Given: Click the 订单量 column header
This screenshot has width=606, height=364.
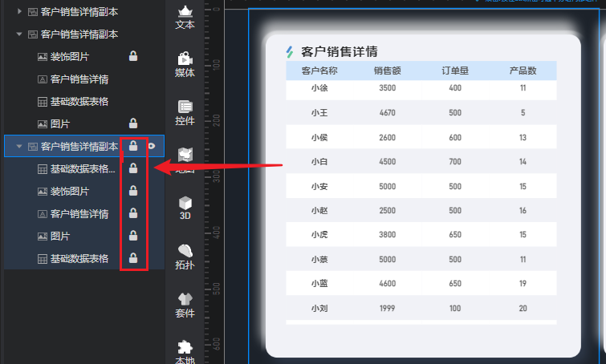Looking at the screenshot, I should pyautogui.click(x=455, y=71).
